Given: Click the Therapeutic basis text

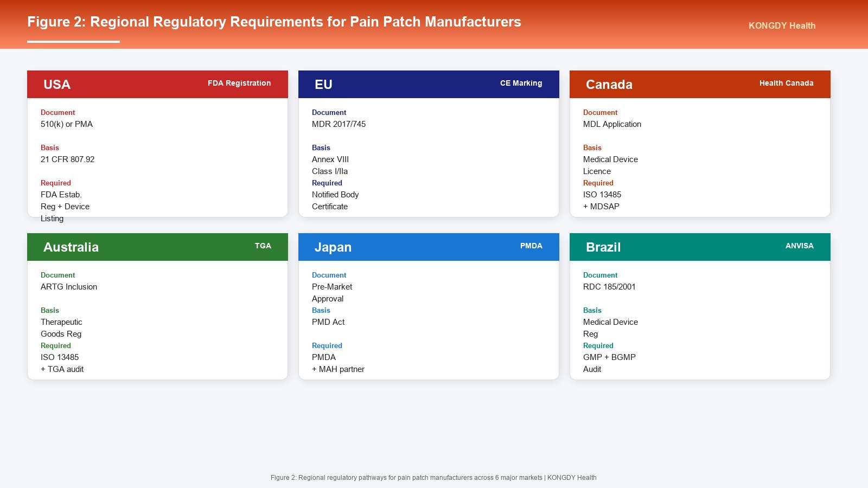Looking at the screenshot, I should pos(61,322).
